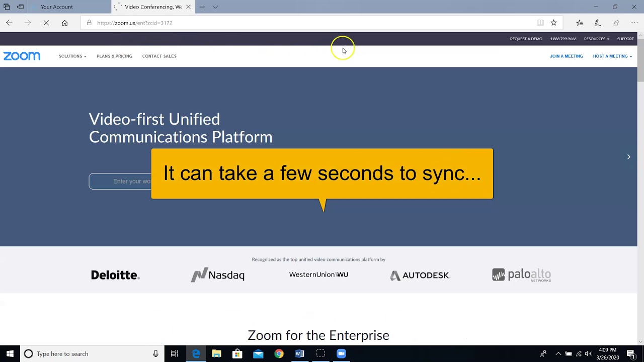Open Microsoft Word from taskbar
The height and width of the screenshot is (362, 644).
(300, 354)
